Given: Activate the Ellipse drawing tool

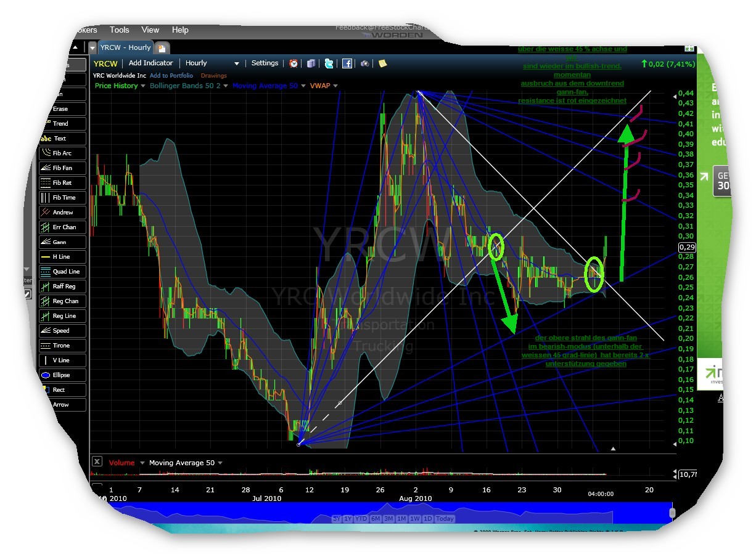Looking at the screenshot, I should coord(62,375).
